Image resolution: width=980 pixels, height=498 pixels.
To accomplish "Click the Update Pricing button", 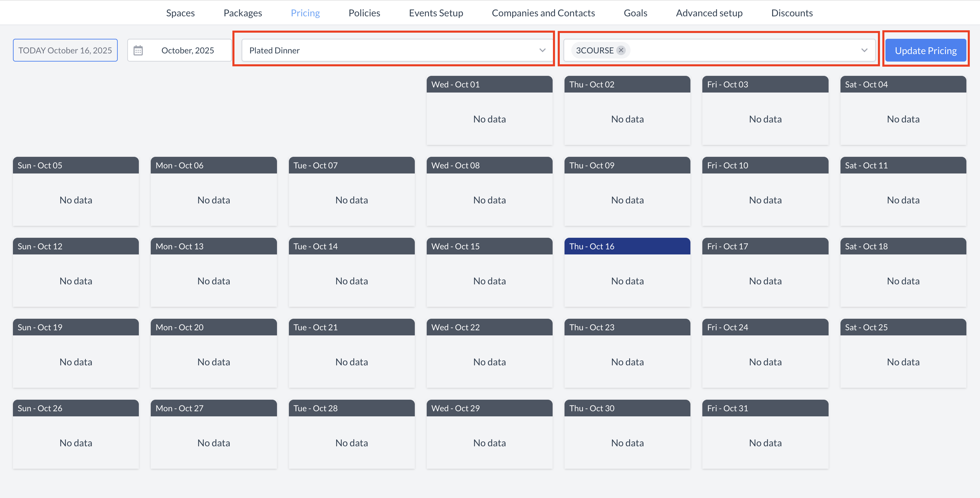I will [925, 50].
